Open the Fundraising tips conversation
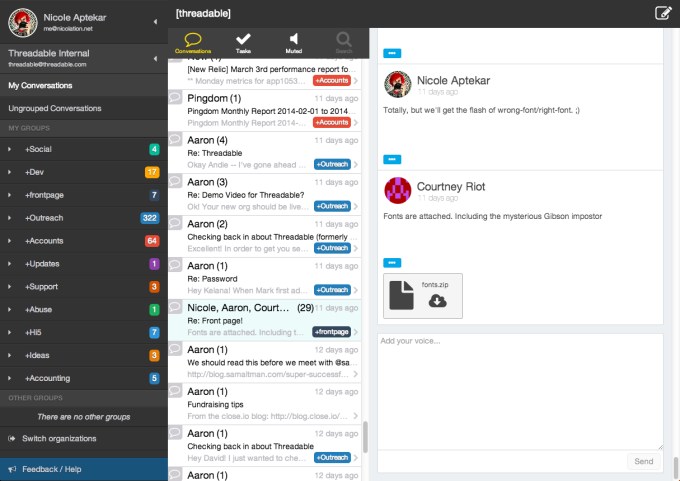Image resolution: width=680 pixels, height=481 pixels. tap(265, 404)
